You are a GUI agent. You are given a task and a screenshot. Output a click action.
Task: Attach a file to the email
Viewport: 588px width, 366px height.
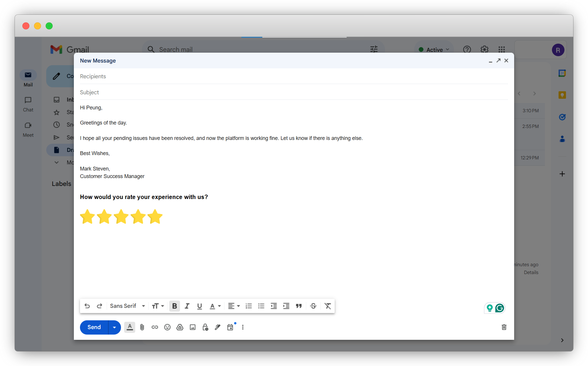[x=142, y=327]
